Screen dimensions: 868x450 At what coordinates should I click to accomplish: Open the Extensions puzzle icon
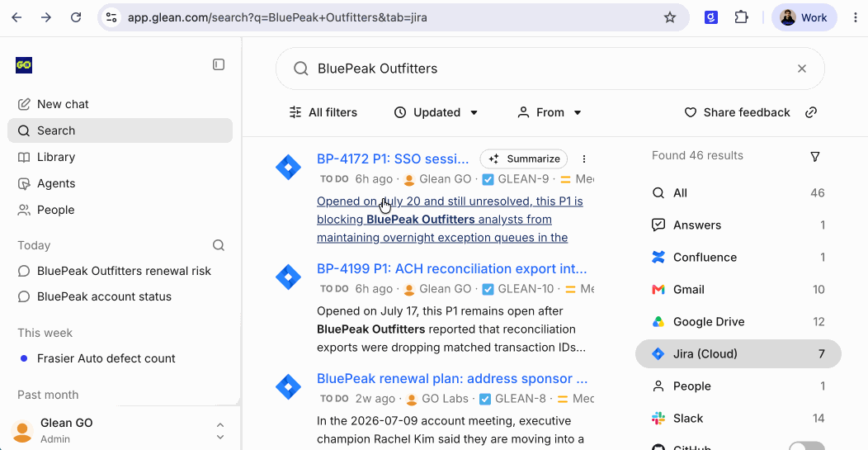[741, 17]
